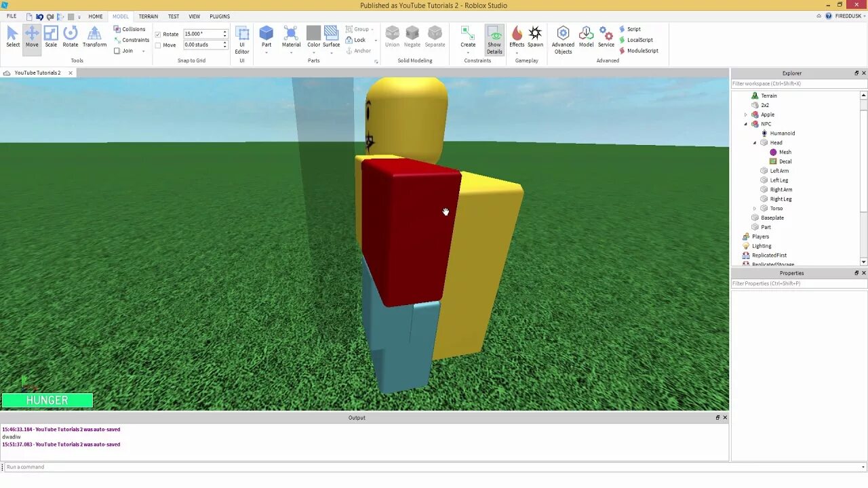Insert a Spawn location
Screen dimensions: 868x488
point(535,37)
